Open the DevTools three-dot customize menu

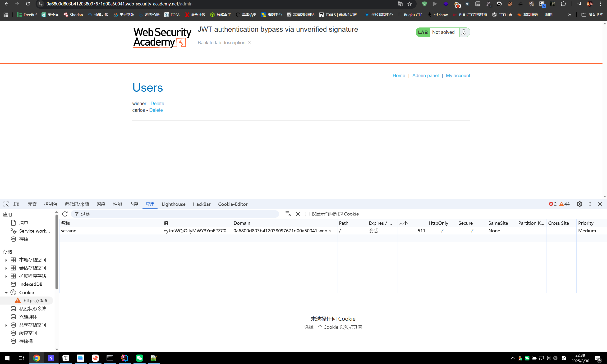click(x=590, y=204)
